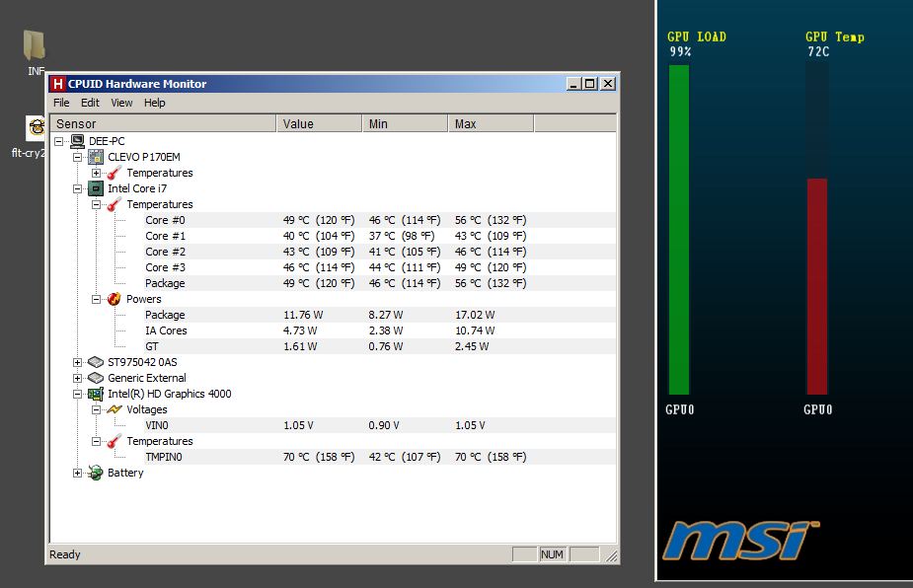This screenshot has height=588, width=913.
Task: Click the Sensor column header
Action: tap(163, 123)
